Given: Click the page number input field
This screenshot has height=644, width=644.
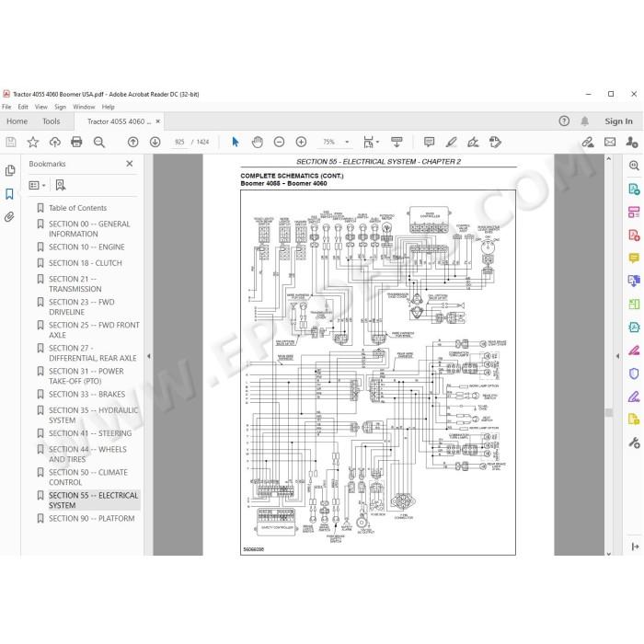Looking at the screenshot, I should 179,142.
